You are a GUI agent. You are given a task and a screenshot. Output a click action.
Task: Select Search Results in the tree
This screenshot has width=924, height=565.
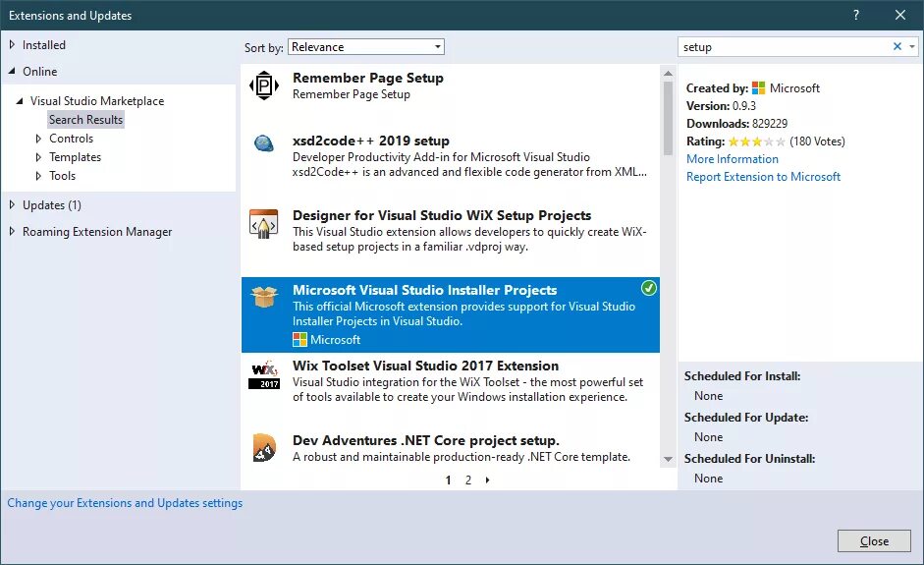85,120
